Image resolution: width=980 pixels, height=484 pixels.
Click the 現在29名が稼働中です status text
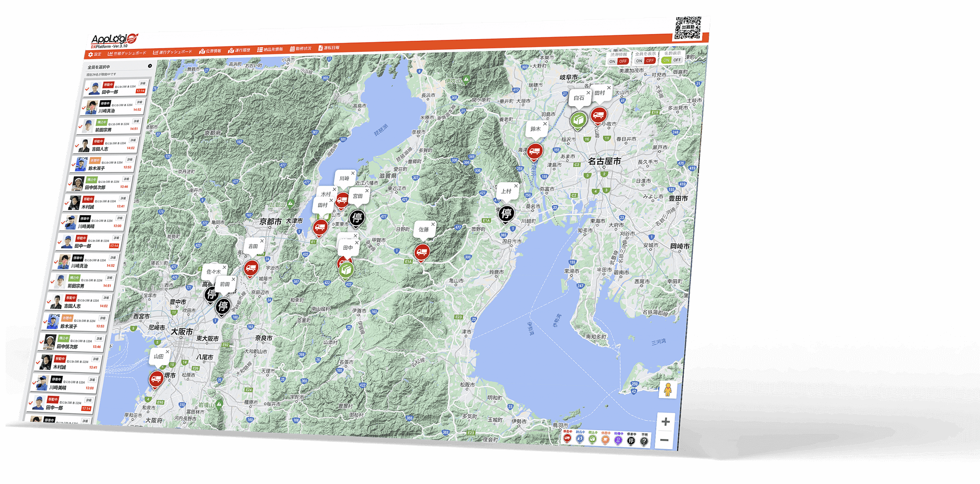pyautogui.click(x=101, y=74)
